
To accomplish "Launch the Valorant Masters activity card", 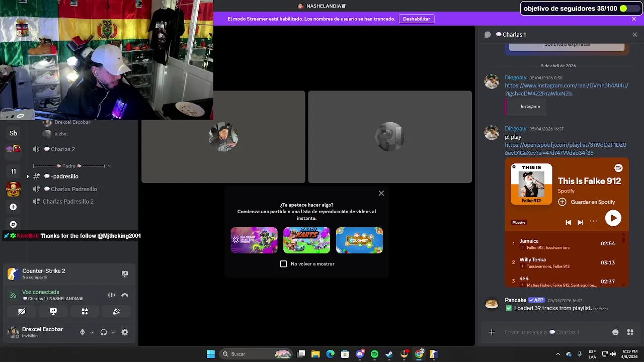I will click(x=254, y=240).
